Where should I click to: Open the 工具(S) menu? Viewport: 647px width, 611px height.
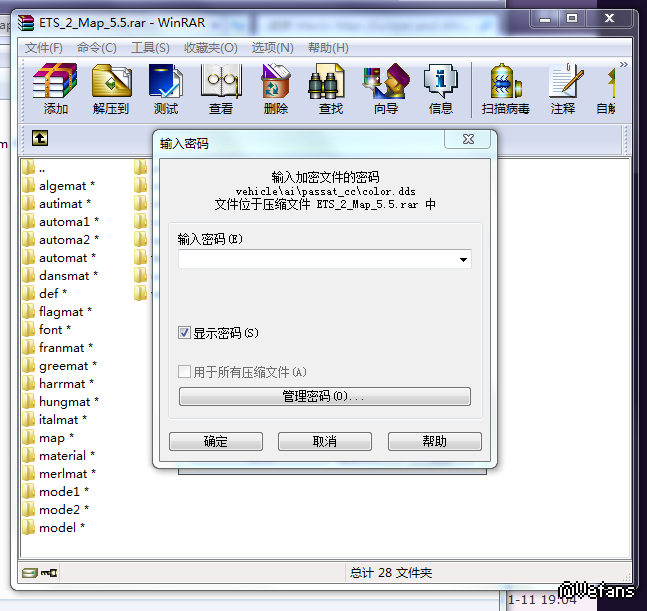[150, 48]
